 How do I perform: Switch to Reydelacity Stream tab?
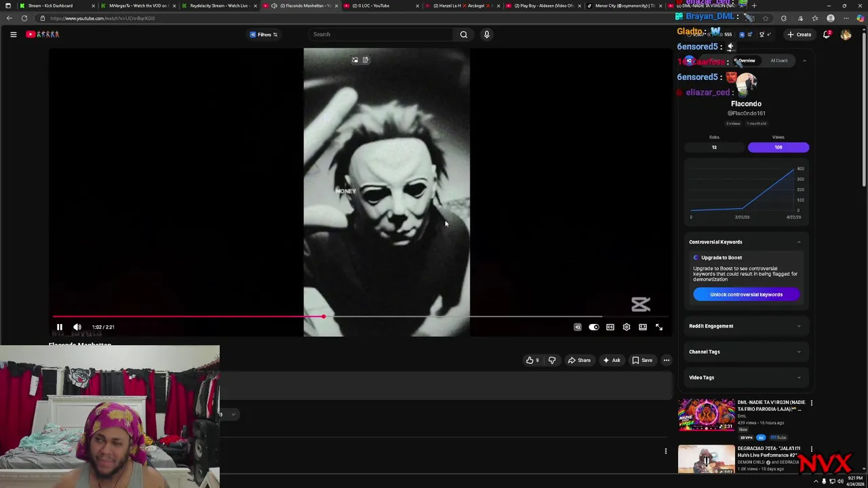pos(219,5)
